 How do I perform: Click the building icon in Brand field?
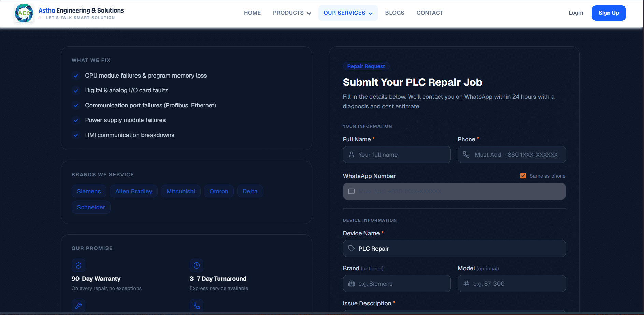(x=352, y=284)
